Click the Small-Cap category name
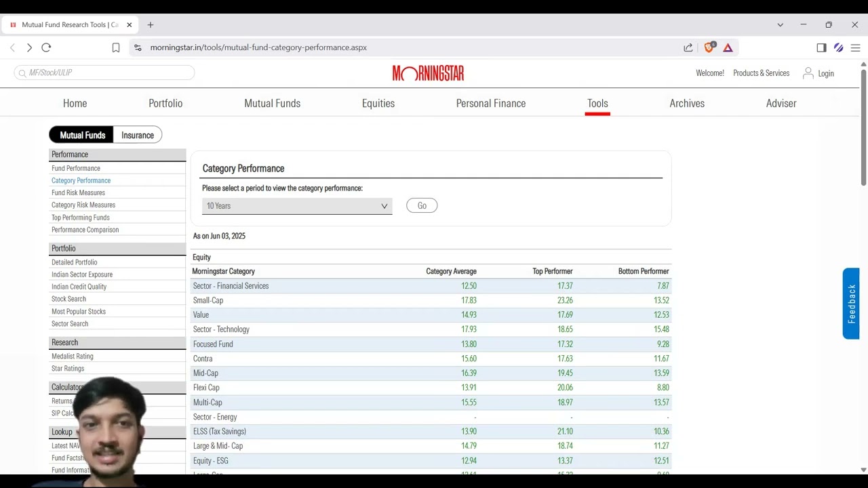 [208, 300]
